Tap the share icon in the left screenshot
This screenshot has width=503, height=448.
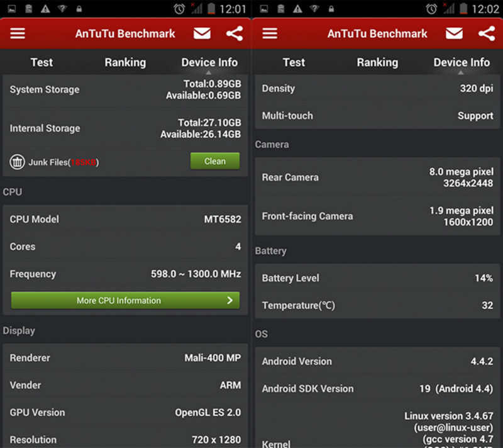(235, 33)
